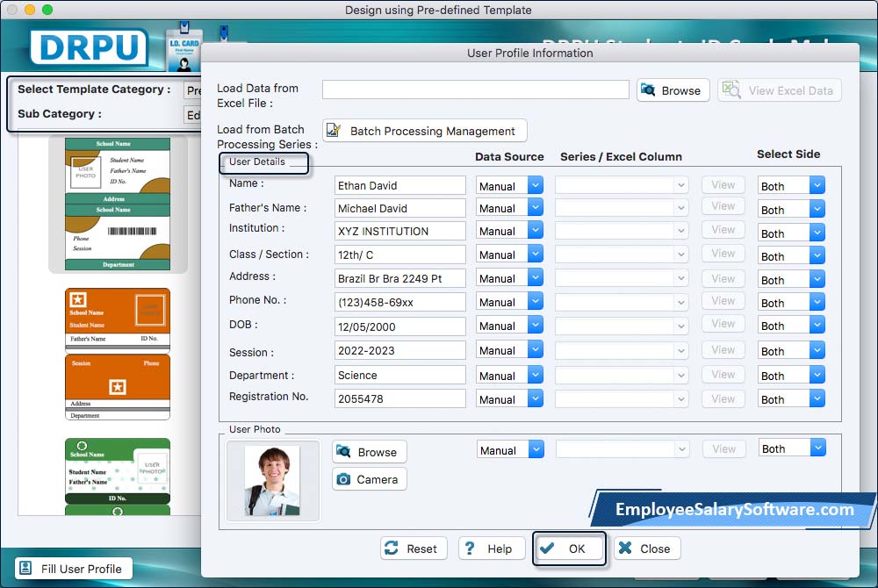Open Batch Processing Management
Image resolution: width=878 pixels, height=588 pixels.
424,131
